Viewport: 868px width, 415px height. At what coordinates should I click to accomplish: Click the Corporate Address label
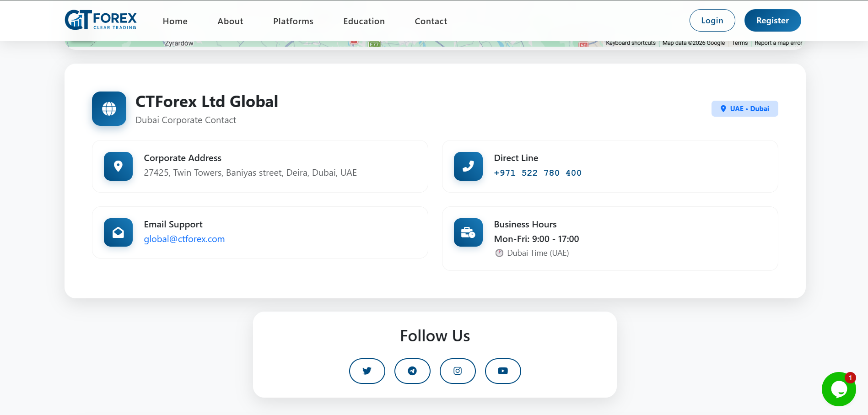click(183, 158)
